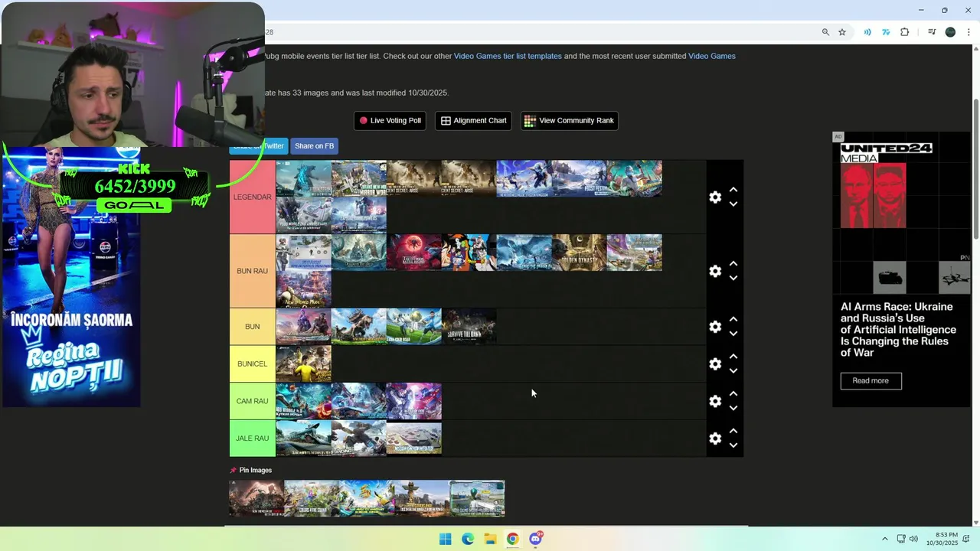The width and height of the screenshot is (980, 551).
Task: Open settings gear for BUN tier row
Action: pyautogui.click(x=715, y=327)
